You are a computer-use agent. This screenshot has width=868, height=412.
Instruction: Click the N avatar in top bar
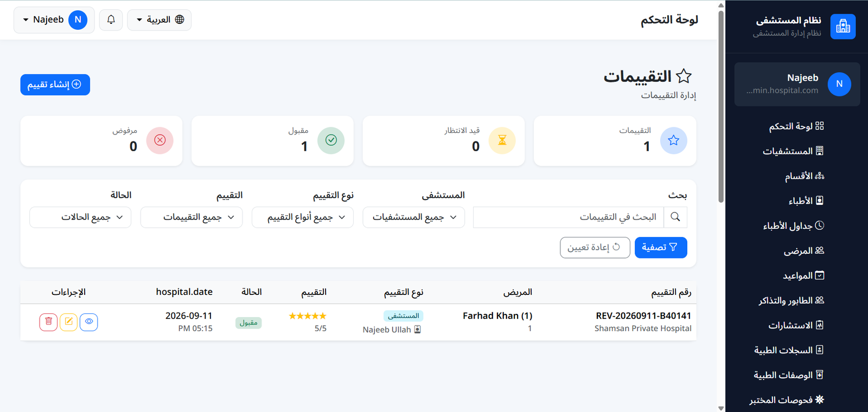[x=78, y=20]
